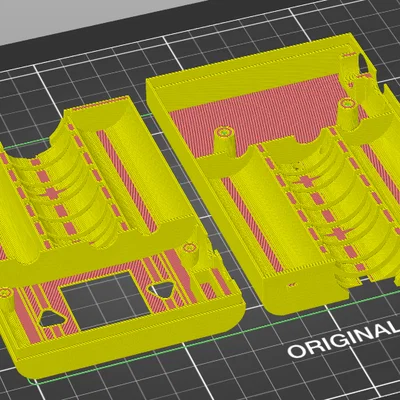
Task: Click the light gray background above the bed
Action: pyautogui.click(x=83, y=17)
